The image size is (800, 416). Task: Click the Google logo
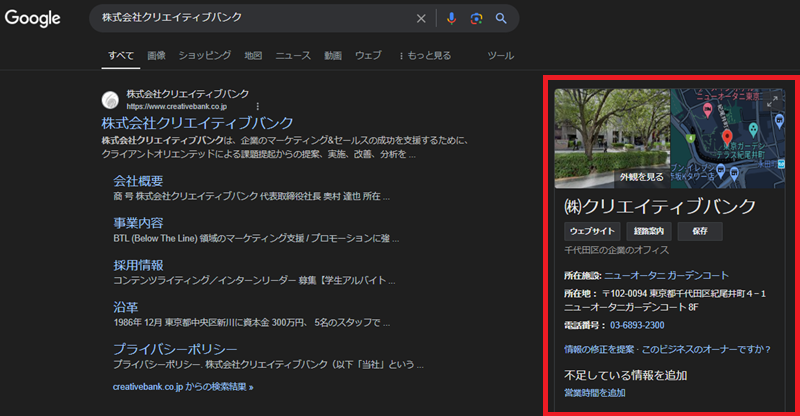click(33, 18)
